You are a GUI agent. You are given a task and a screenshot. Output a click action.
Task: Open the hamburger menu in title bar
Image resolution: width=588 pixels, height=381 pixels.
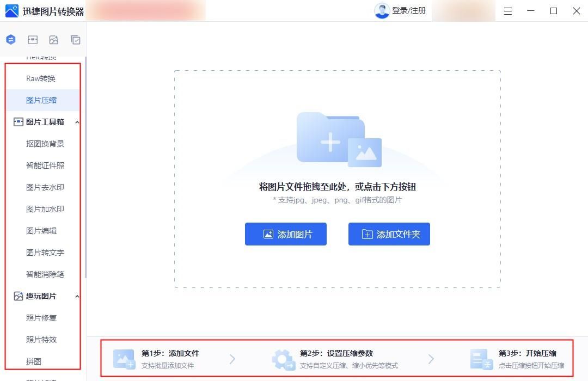point(507,10)
